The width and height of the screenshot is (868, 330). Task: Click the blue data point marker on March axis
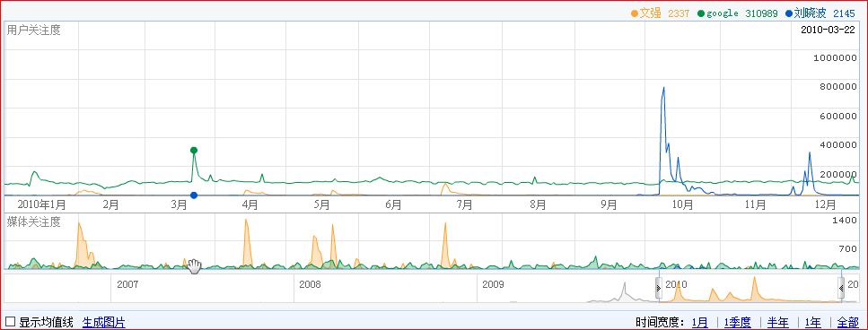[194, 195]
